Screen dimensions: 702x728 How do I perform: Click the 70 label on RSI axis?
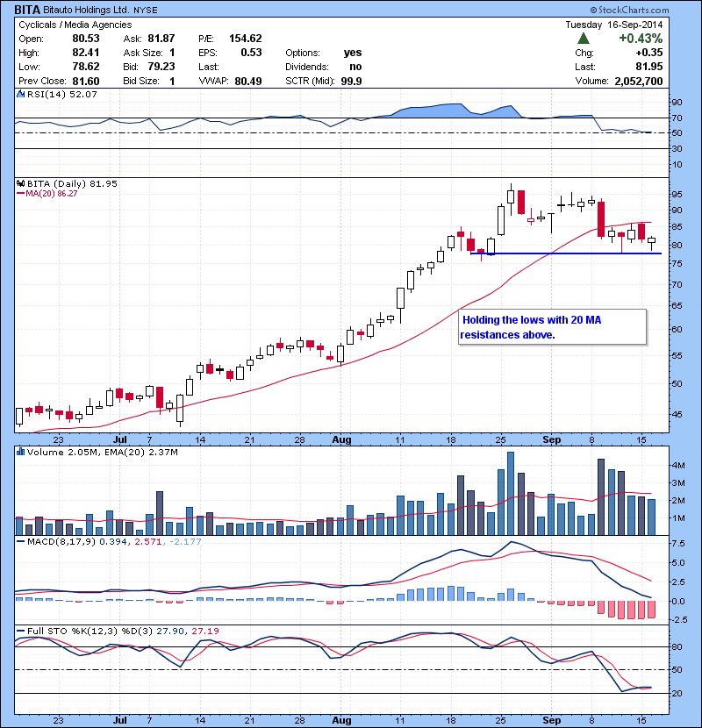pos(677,118)
